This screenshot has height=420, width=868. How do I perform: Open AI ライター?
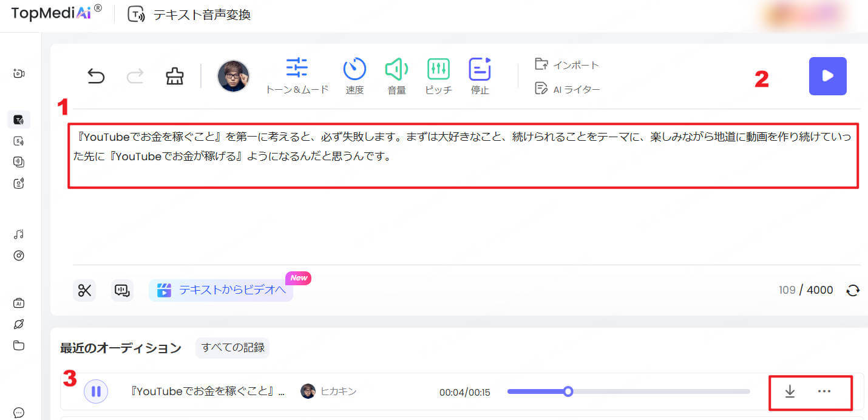[x=567, y=89]
